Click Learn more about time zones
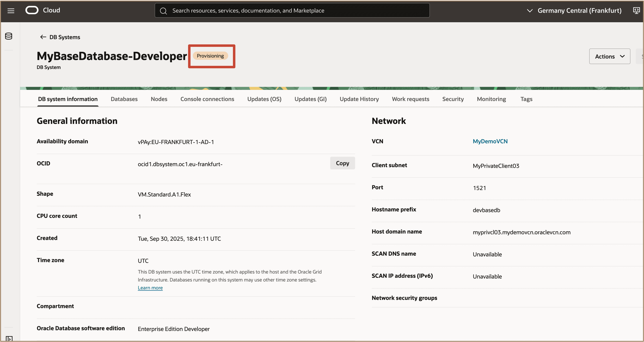644x342 pixels. pos(150,288)
